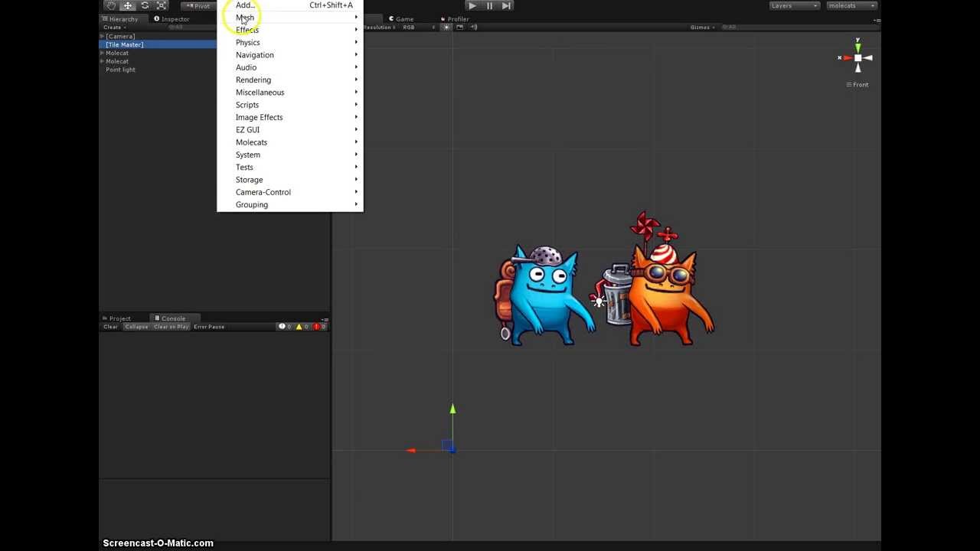
Task: Open the Grouping submenu
Action: pos(289,205)
